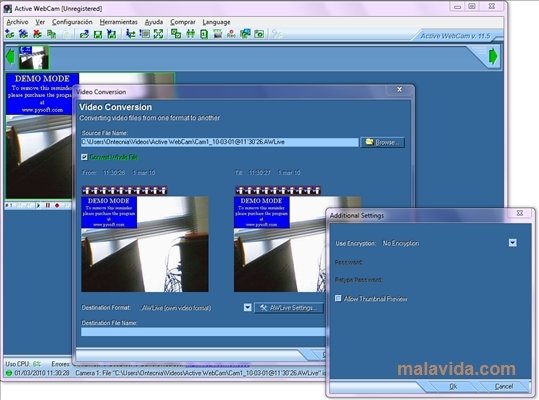Open the Comprar menu
Image resolution: width=539 pixels, height=400 pixels.
183,22
